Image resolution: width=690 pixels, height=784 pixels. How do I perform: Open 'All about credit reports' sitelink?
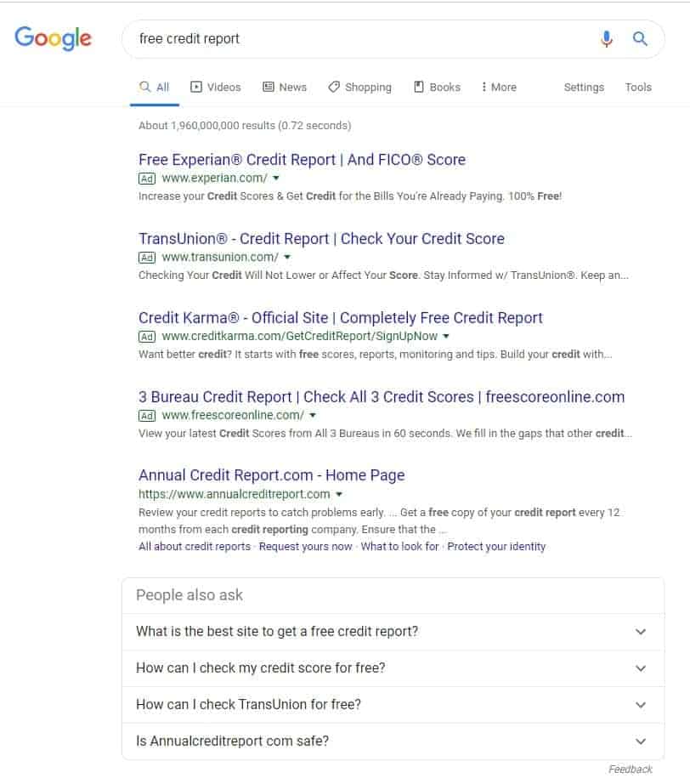[x=195, y=547]
